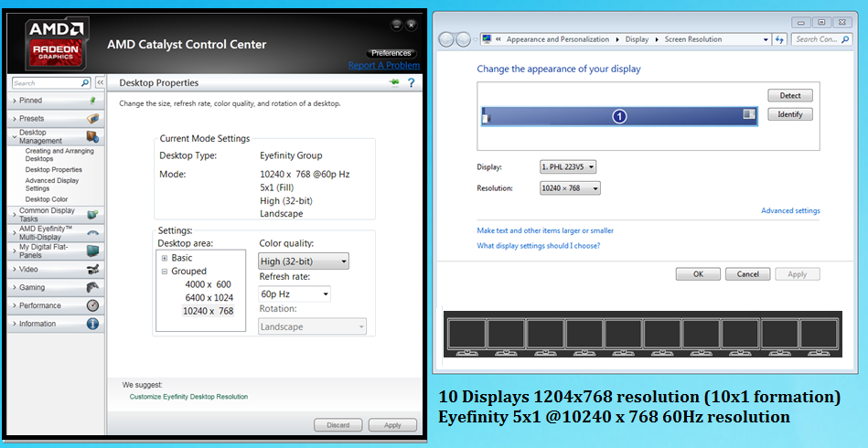Click Customize Eyefinity Desktop Resolution link
This screenshot has width=868, height=448.
(188, 397)
